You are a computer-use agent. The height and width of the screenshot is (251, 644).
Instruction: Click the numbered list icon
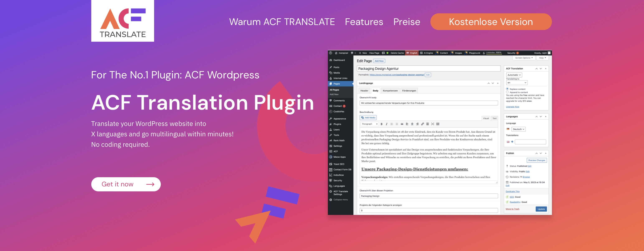tap(397, 124)
